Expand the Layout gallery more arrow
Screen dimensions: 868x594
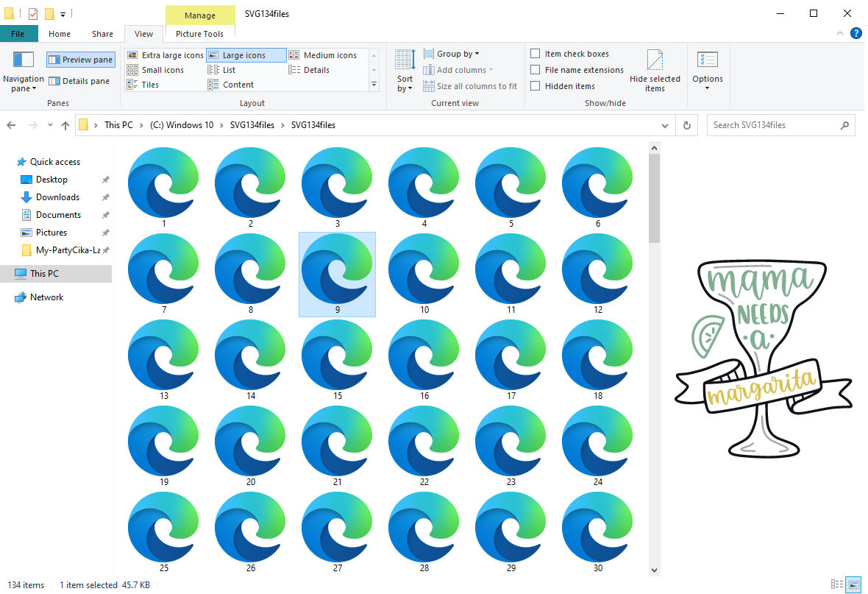click(374, 85)
